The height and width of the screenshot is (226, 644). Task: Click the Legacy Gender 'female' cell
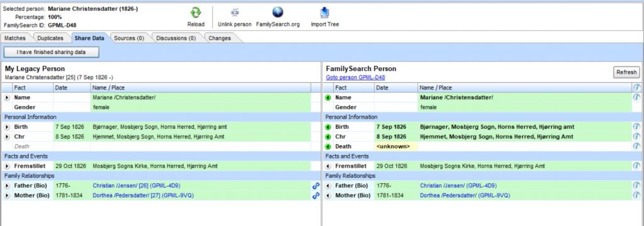pyautogui.click(x=201, y=107)
